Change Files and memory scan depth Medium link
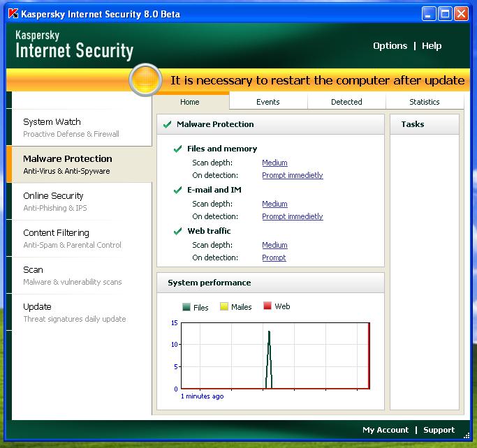The width and height of the screenshot is (477, 448). 274,163
